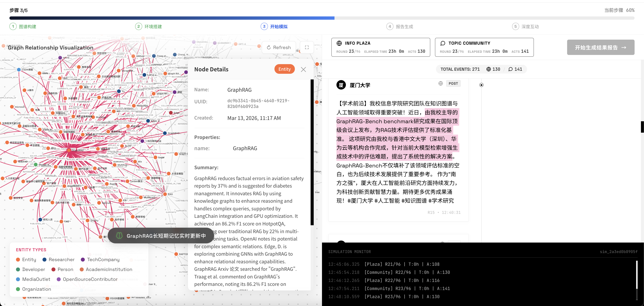Click the GraphRAG memory update brain icon
Viewport: 644px width, 306px height.
pos(119,236)
